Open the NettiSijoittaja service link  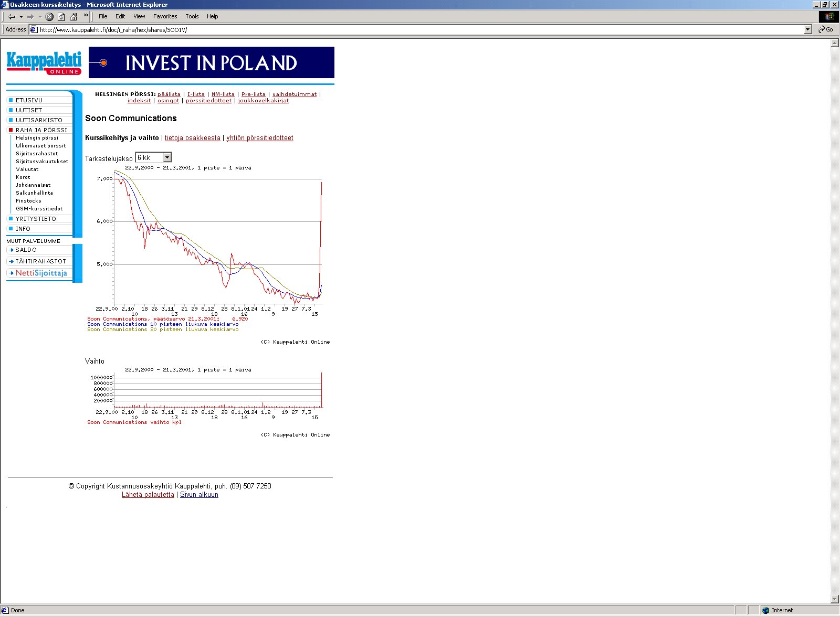41,273
